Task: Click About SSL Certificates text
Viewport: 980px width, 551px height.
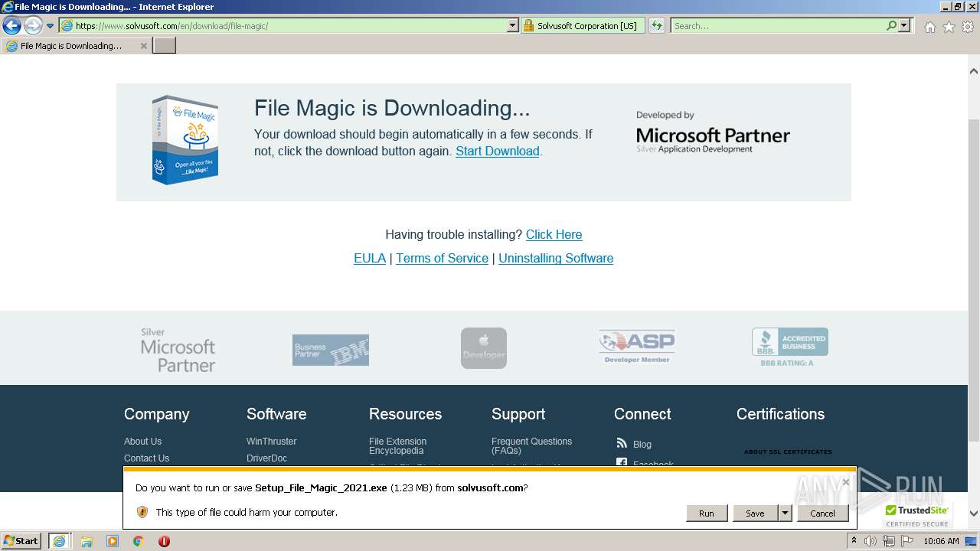Action: click(x=788, y=452)
